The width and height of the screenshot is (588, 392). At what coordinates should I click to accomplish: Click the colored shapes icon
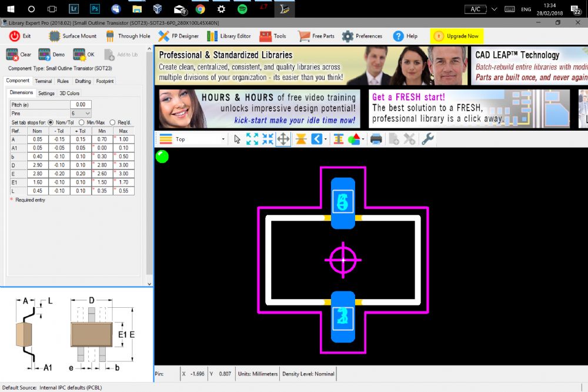[353, 139]
